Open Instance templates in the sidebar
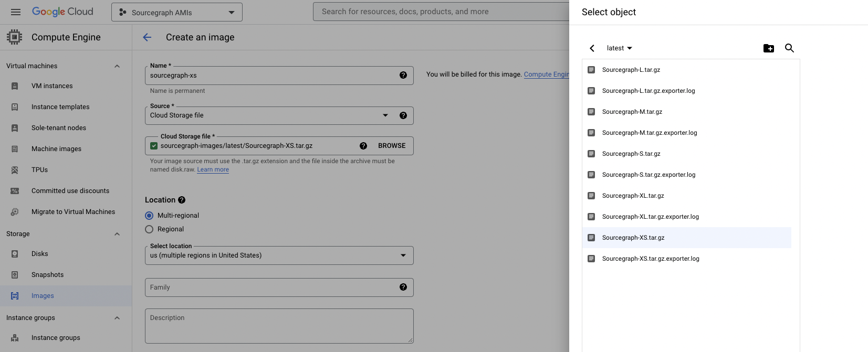Viewport: 868px width, 352px height. 66,107
